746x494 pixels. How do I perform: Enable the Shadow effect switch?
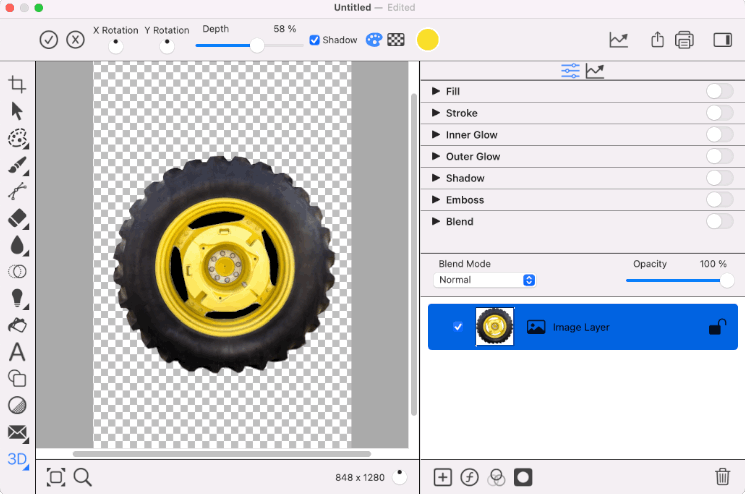(719, 178)
